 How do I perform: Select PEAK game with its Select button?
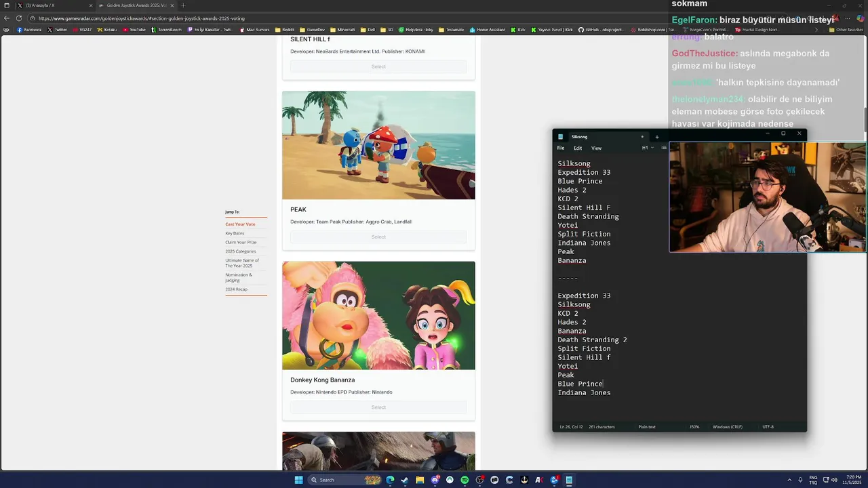click(x=378, y=237)
